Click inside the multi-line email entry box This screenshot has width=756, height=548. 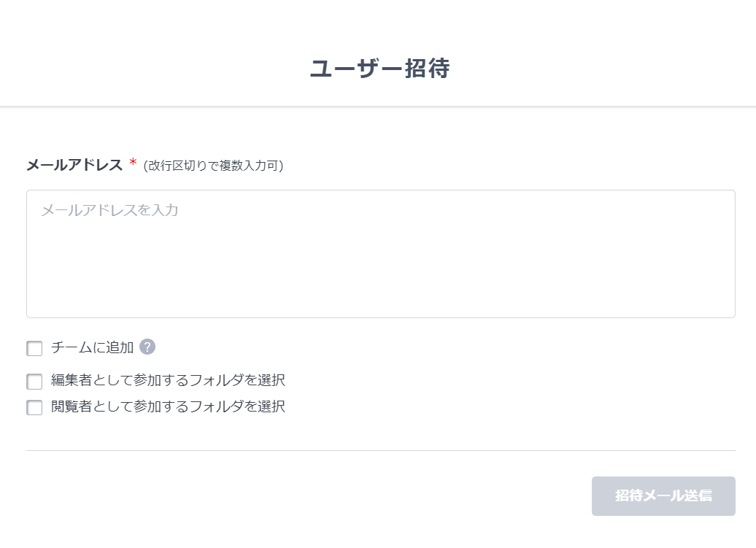pyautogui.click(x=380, y=253)
